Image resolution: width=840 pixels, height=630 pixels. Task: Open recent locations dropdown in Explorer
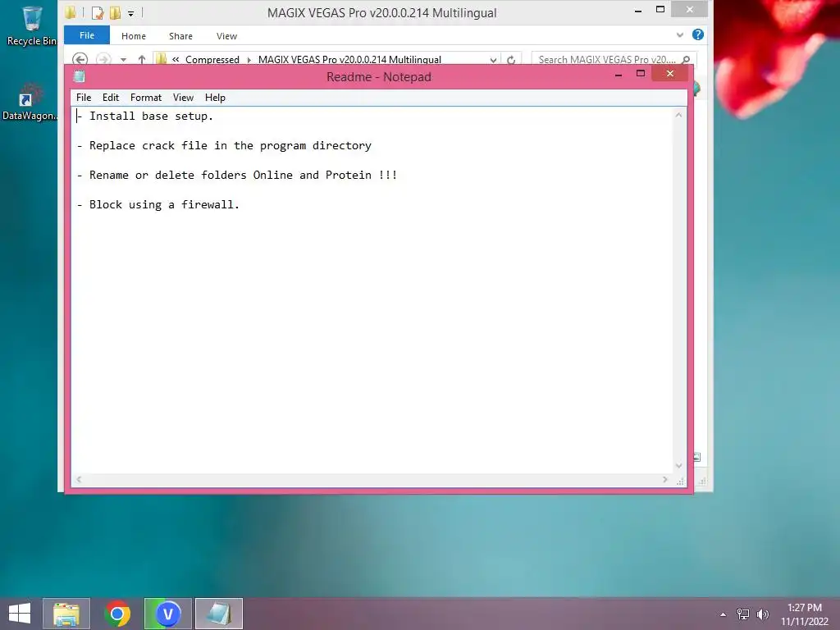[123, 59]
